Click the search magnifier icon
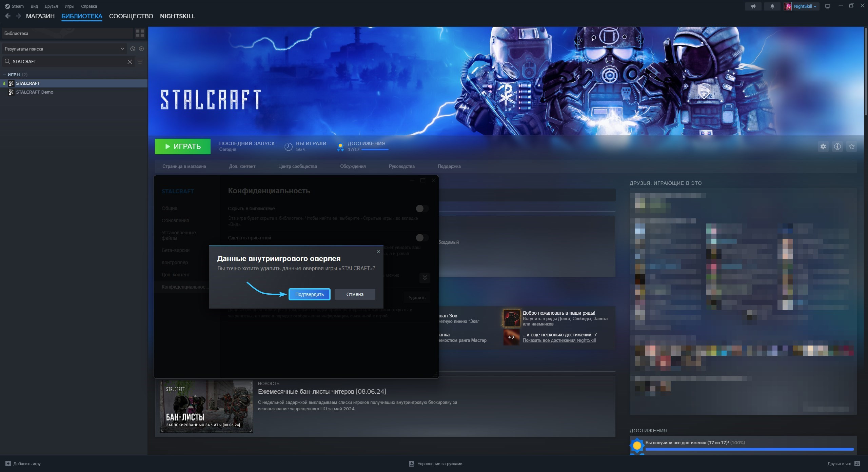Image resolution: width=868 pixels, height=472 pixels. (x=7, y=61)
